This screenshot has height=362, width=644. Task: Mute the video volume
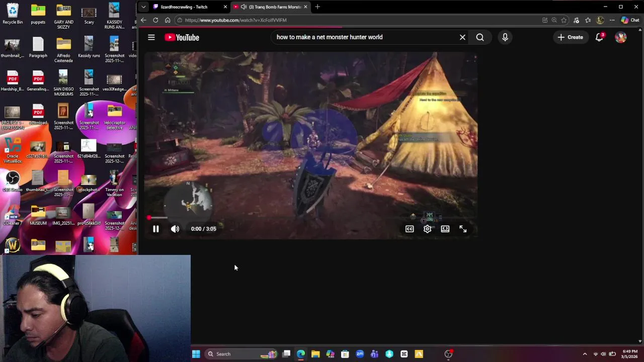175,229
